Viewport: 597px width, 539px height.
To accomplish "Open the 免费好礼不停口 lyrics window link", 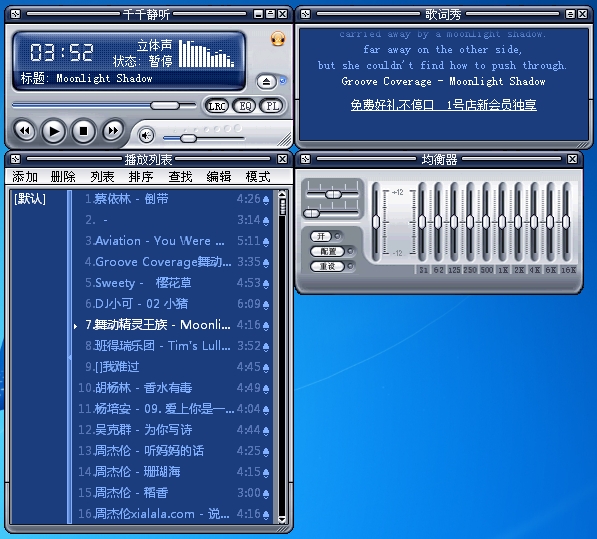I will point(444,105).
